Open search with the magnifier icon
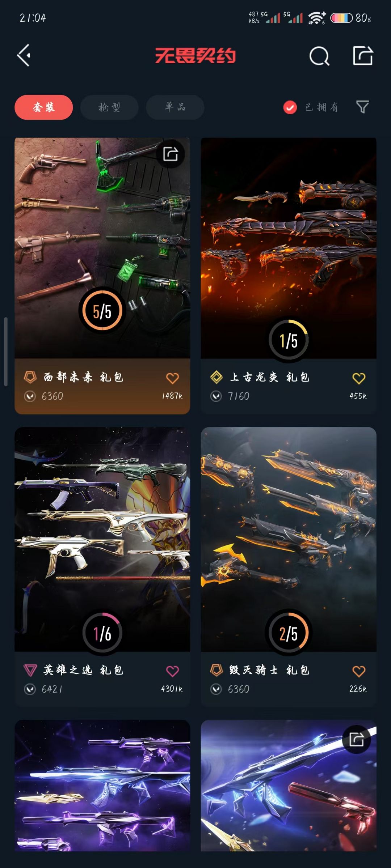The height and width of the screenshot is (868, 391). (x=319, y=56)
